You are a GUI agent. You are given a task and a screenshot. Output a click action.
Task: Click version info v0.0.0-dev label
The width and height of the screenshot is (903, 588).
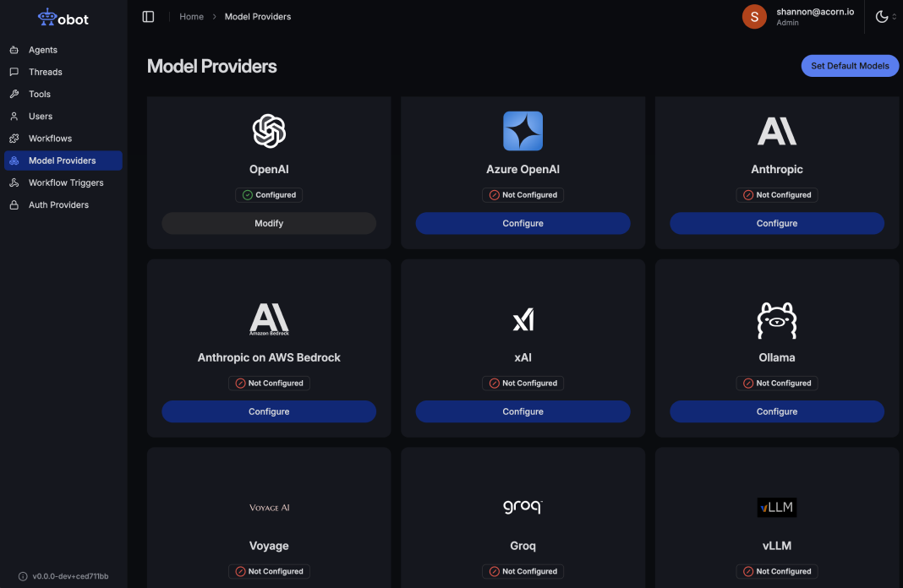coord(70,576)
